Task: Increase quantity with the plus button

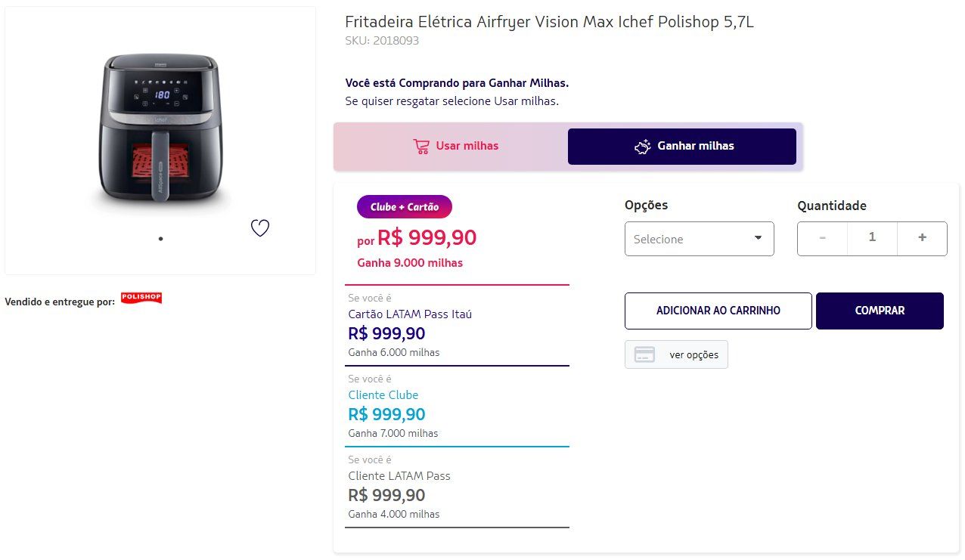Action: [x=922, y=238]
